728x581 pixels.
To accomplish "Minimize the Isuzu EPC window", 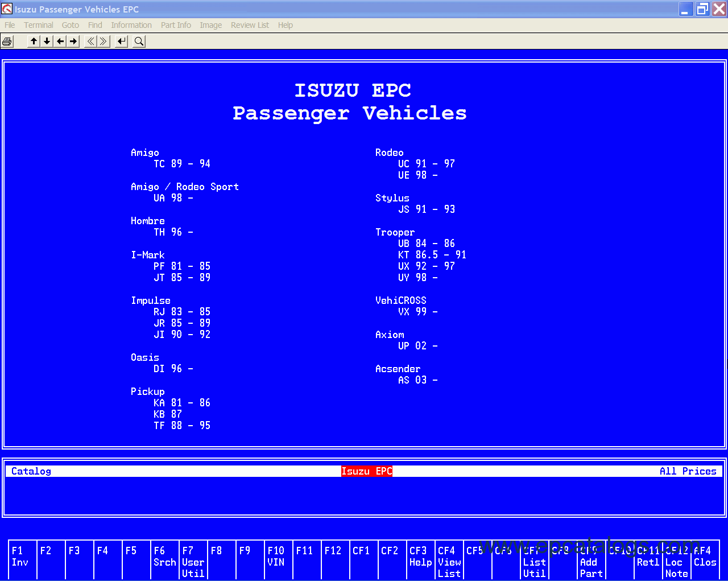I will (x=685, y=9).
